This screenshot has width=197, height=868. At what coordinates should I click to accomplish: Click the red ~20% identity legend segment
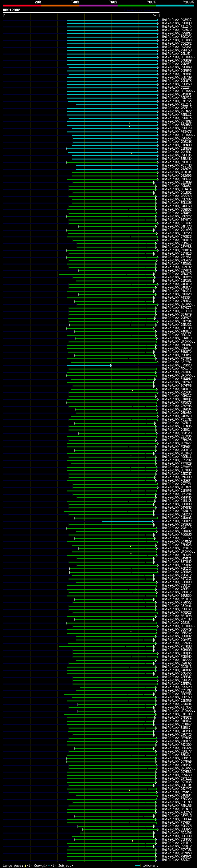click(x=22, y=6)
